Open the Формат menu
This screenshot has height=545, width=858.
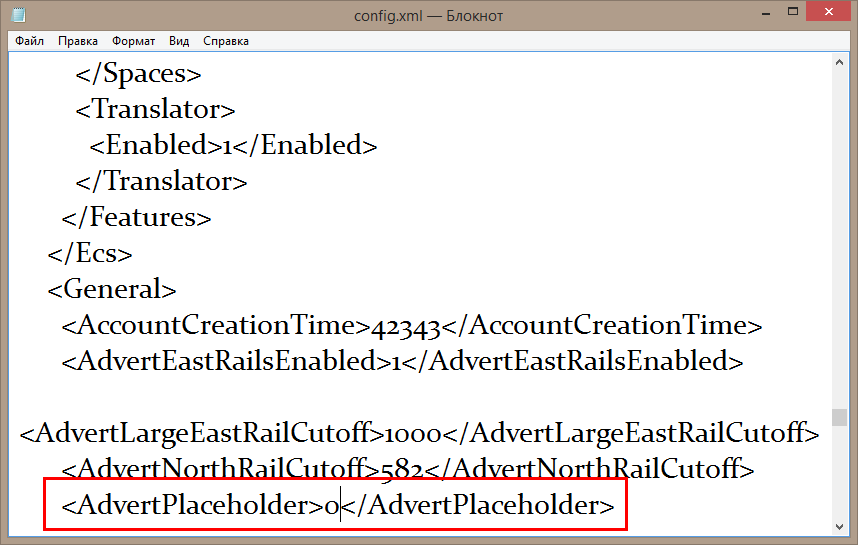(134, 41)
